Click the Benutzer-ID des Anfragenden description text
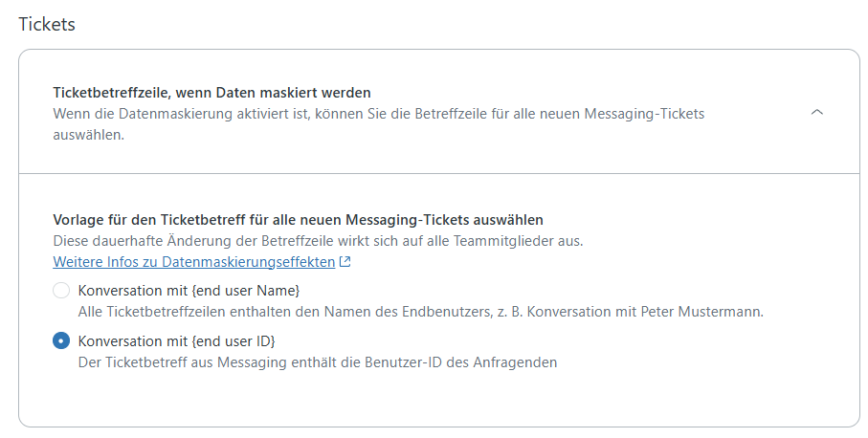868x438 pixels. tap(318, 362)
